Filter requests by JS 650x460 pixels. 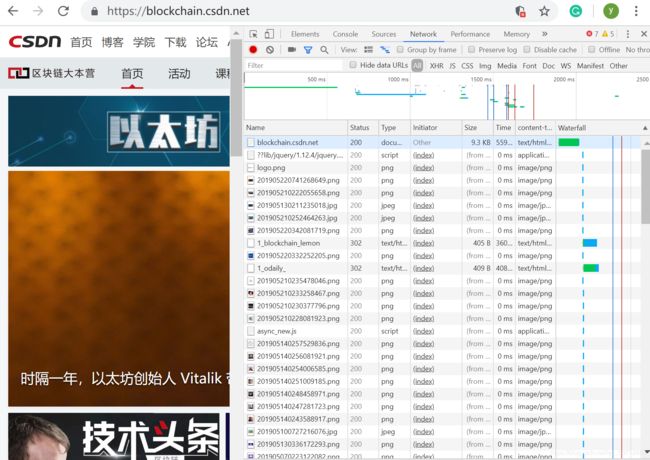[452, 66]
